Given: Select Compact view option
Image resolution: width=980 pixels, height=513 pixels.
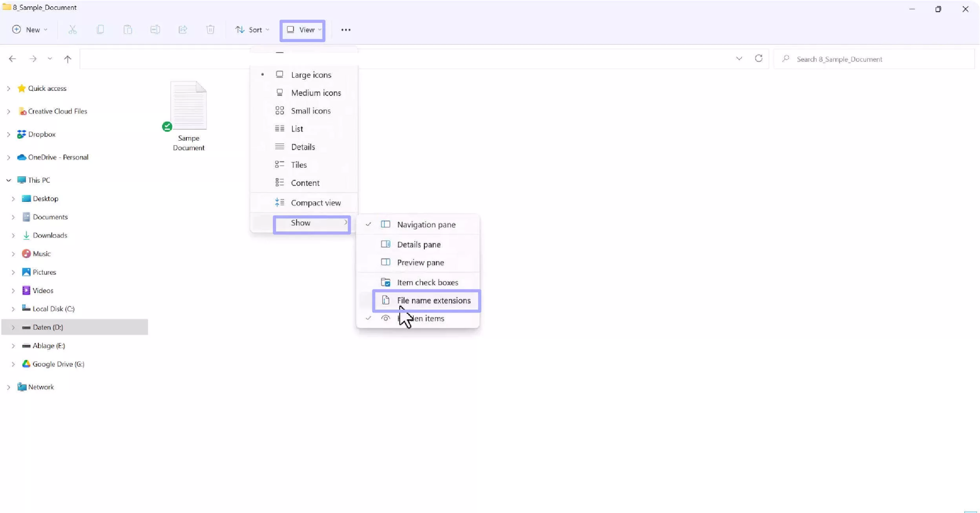Looking at the screenshot, I should pyautogui.click(x=316, y=203).
